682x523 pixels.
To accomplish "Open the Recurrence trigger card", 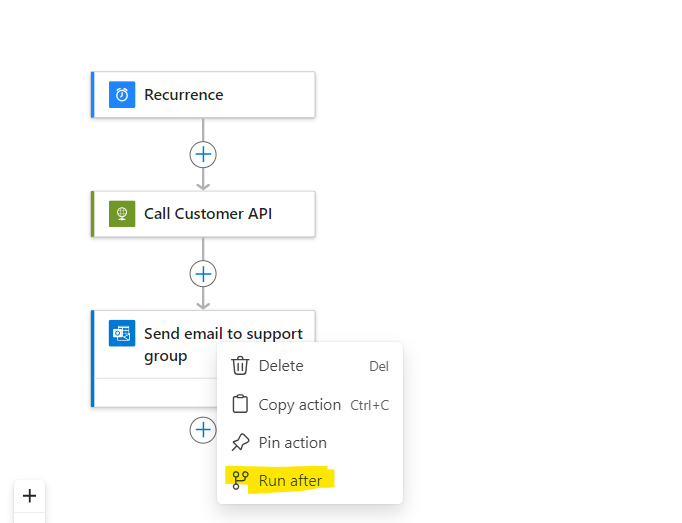I will point(203,94).
